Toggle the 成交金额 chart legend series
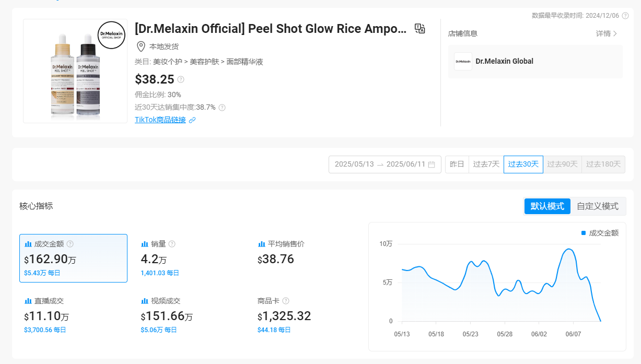Screen dimensions: 641x364 tap(600, 233)
